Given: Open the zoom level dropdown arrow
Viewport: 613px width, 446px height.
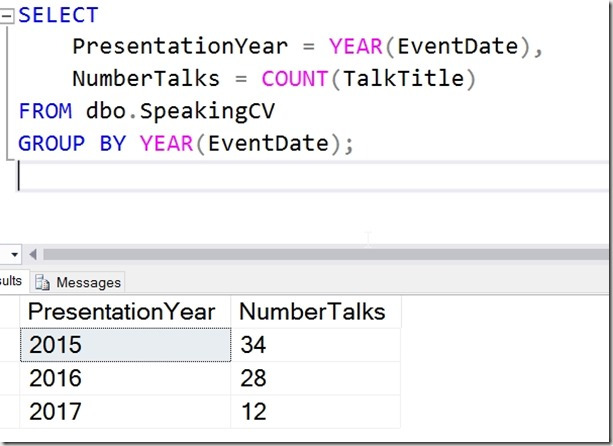Looking at the screenshot, I should [x=14, y=255].
